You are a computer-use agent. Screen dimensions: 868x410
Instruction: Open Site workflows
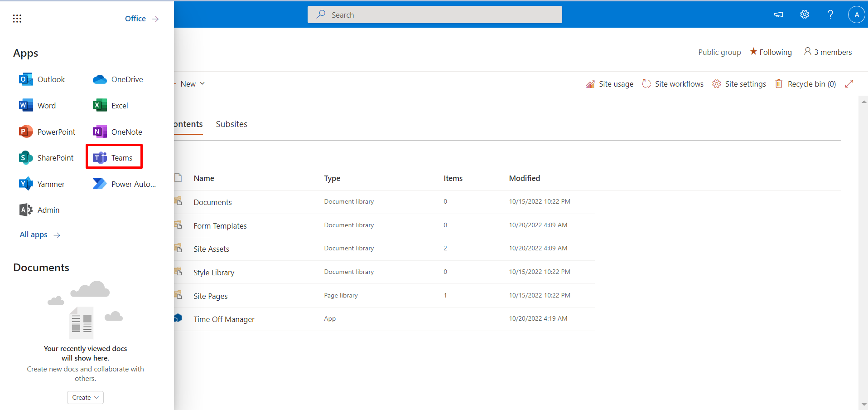click(673, 84)
